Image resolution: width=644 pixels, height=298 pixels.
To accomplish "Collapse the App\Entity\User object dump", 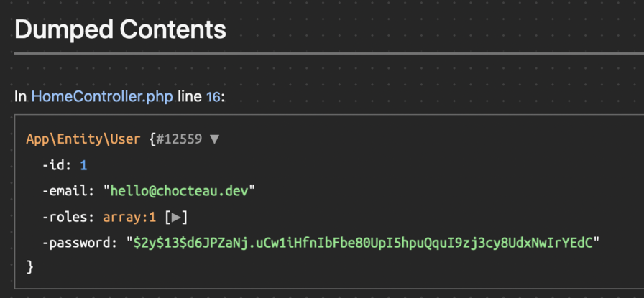I will (213, 139).
